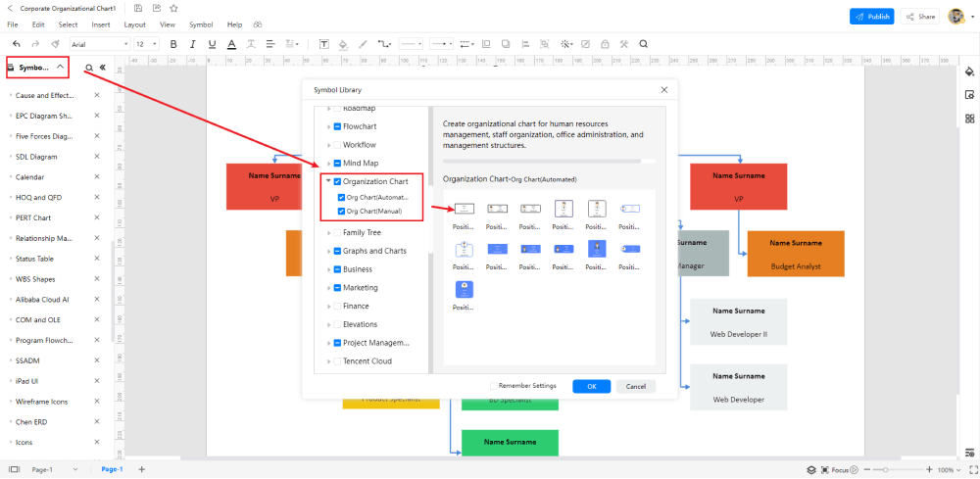Expand the Family Tree category
Image resolution: width=980 pixels, height=479 pixels.
click(328, 233)
